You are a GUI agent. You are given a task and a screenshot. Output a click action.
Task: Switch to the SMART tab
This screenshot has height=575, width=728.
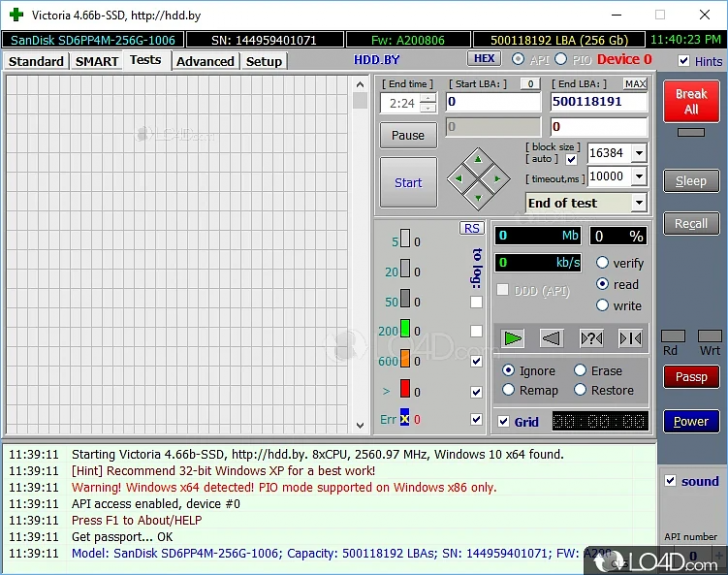97,61
